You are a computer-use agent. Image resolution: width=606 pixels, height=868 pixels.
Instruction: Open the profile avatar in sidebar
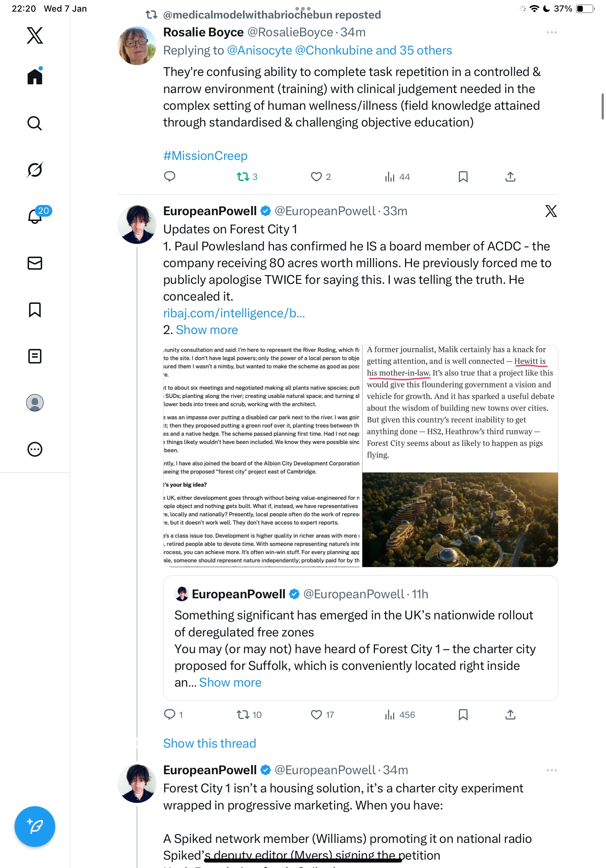click(35, 403)
